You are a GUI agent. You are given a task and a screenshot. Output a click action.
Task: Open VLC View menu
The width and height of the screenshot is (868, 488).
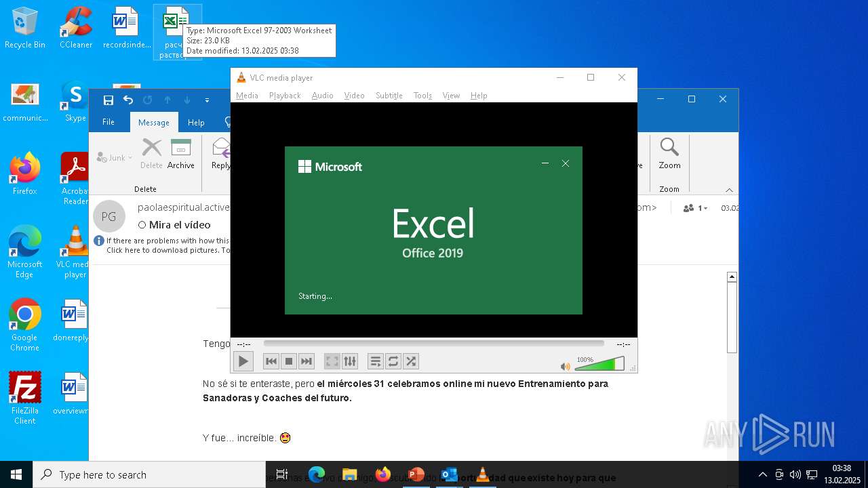pos(451,96)
